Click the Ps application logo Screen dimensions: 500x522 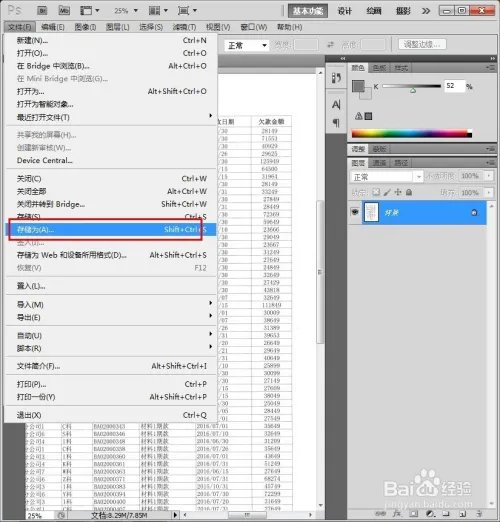14,10
